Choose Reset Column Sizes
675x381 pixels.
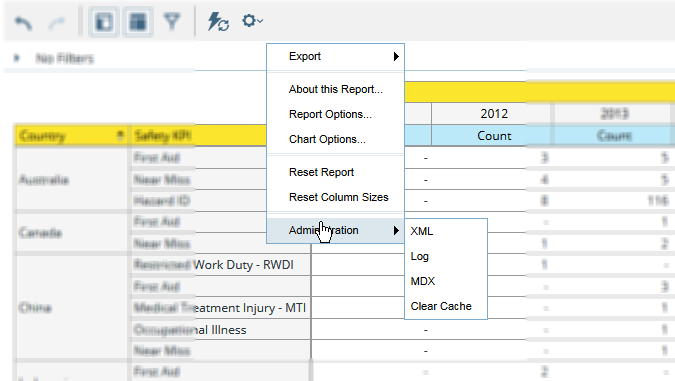(335, 197)
